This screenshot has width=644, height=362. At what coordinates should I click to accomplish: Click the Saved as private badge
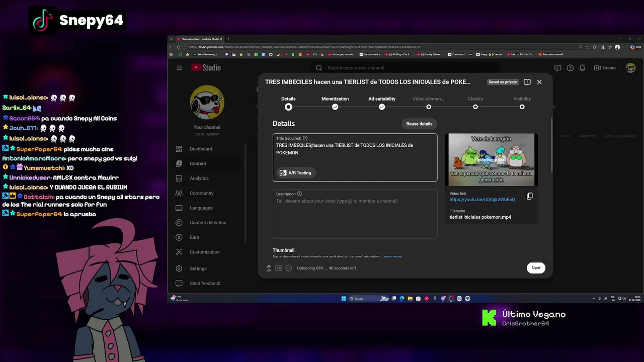(503, 82)
